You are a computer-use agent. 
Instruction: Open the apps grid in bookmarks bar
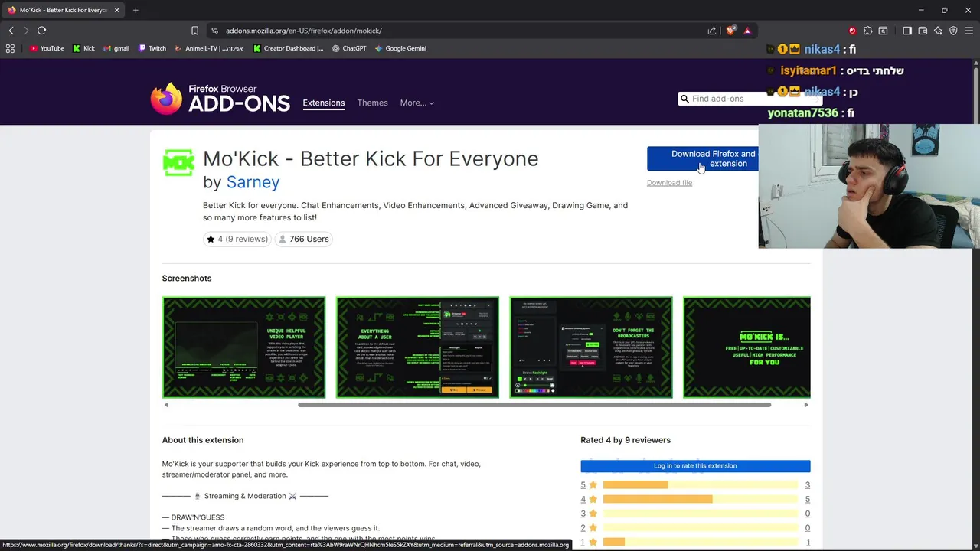tap(10, 48)
